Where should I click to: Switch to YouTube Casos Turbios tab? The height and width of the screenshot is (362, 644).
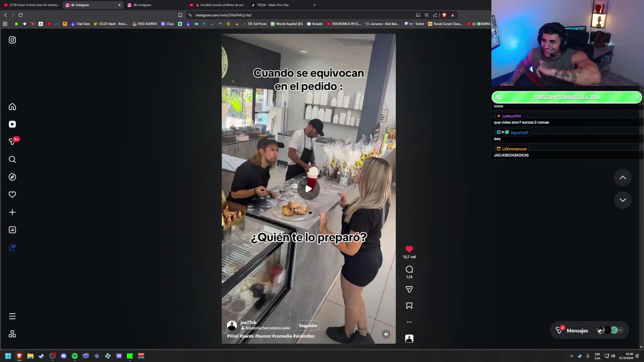[x=31, y=5]
